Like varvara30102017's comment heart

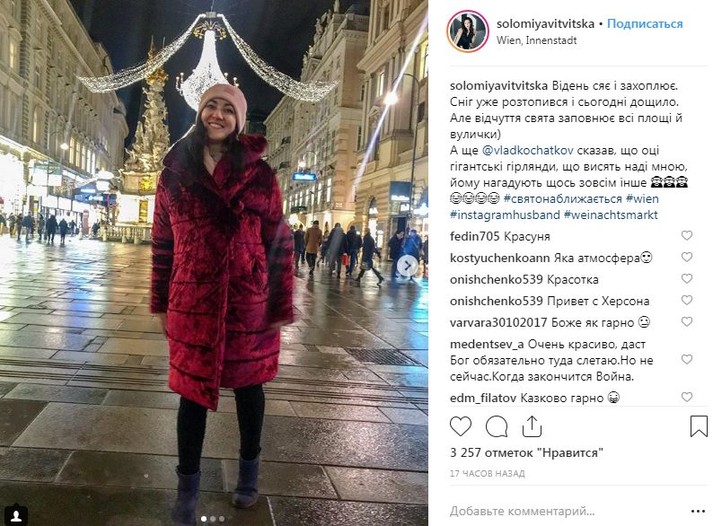pyautogui.click(x=687, y=322)
